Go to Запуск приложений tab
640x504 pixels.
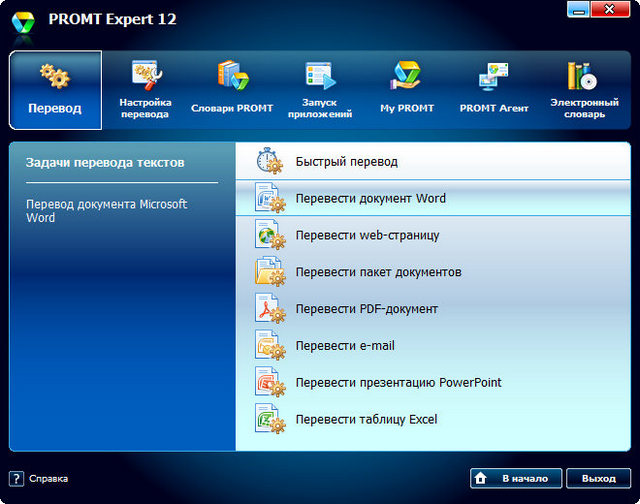pos(320,90)
